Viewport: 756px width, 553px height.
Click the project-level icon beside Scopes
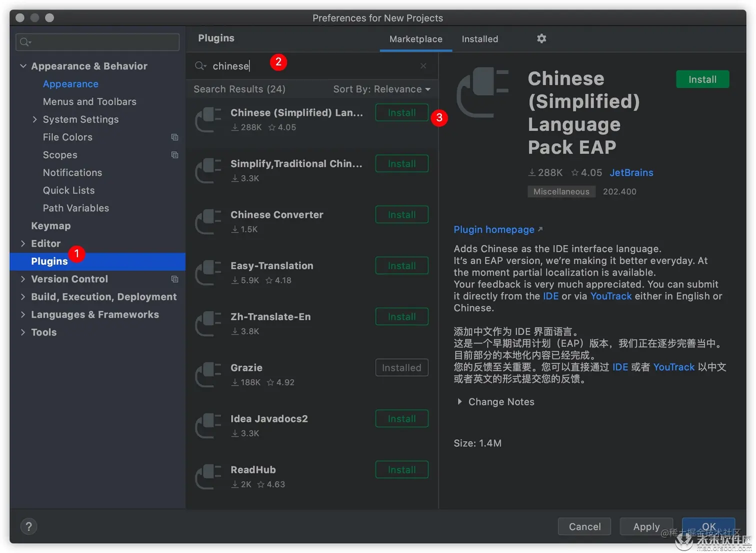tap(174, 155)
